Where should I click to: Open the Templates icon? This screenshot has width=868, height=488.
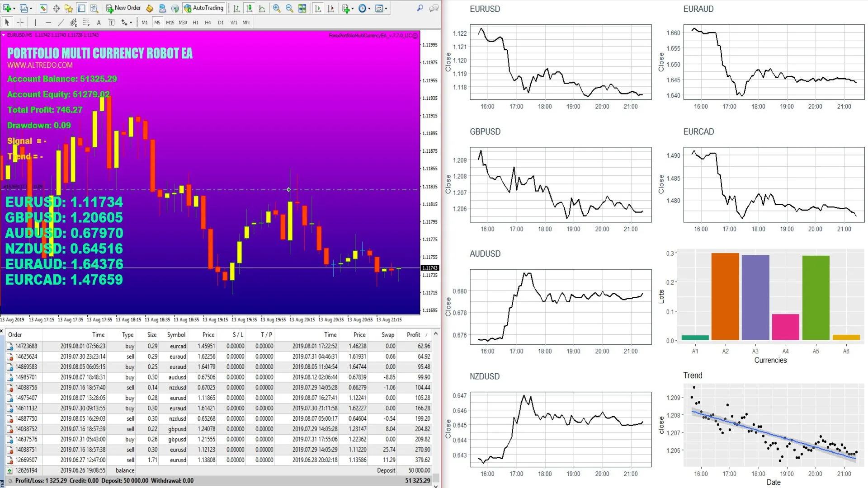379,8
